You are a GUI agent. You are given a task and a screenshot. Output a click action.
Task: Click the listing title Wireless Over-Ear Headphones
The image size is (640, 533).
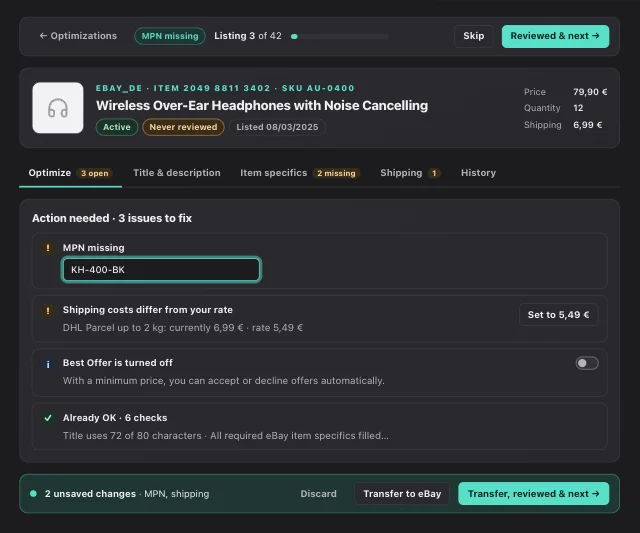tap(262, 106)
